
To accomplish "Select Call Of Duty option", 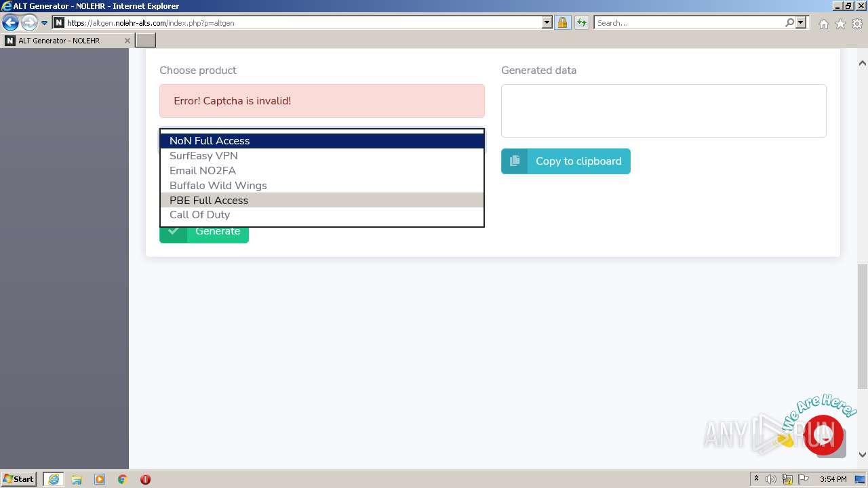I will (x=322, y=215).
